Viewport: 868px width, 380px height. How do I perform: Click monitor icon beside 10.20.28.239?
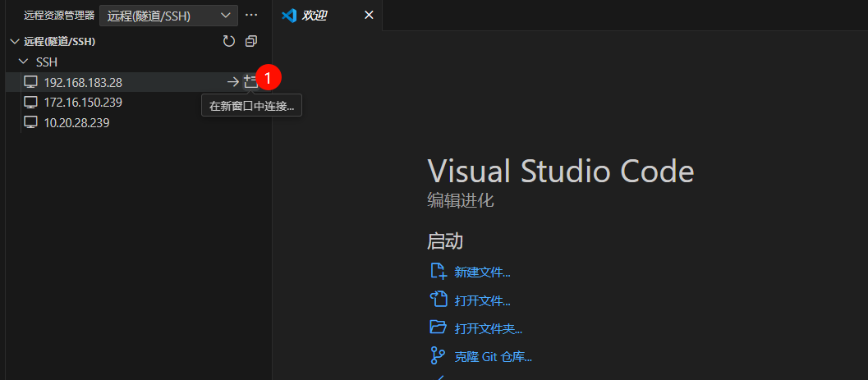tap(31, 123)
